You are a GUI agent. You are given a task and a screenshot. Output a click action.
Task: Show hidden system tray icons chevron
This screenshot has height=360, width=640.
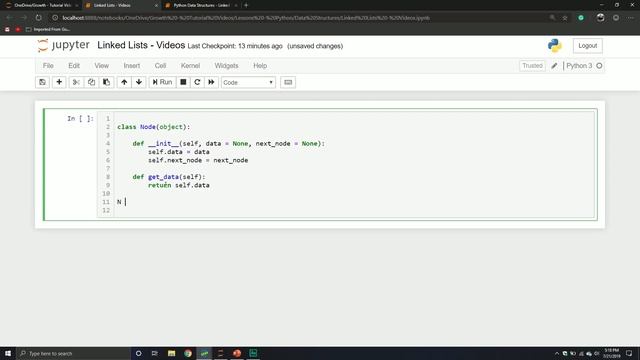pos(557,353)
